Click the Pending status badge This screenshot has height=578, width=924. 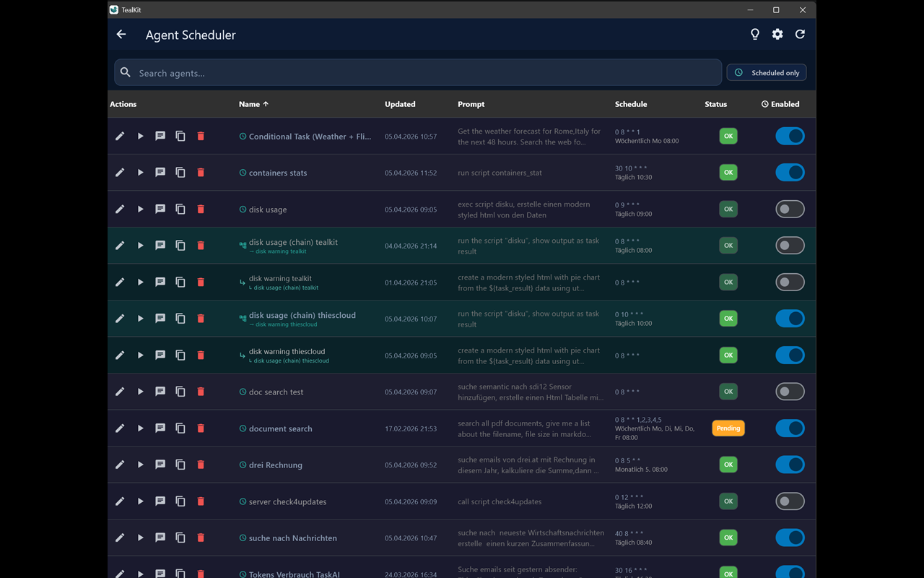(728, 428)
